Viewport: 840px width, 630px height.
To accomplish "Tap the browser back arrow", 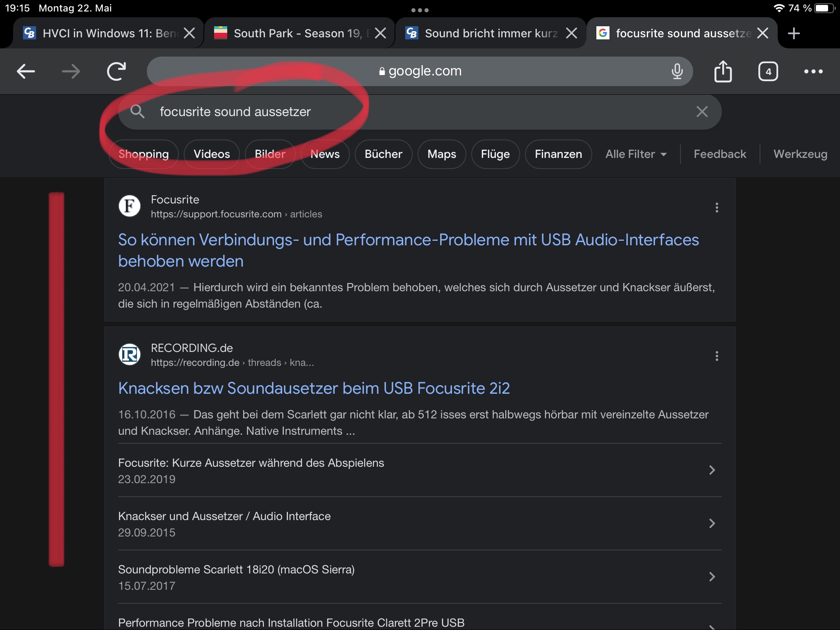I will coord(25,71).
